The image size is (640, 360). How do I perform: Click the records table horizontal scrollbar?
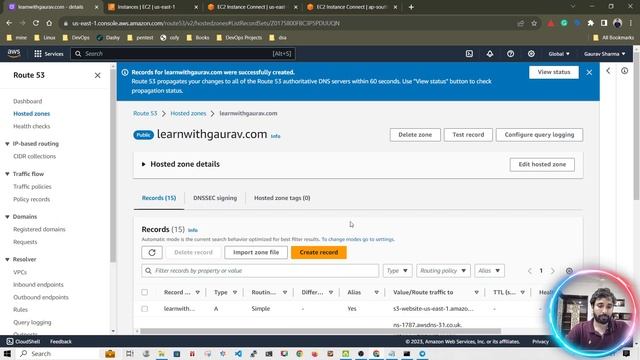click(320, 331)
